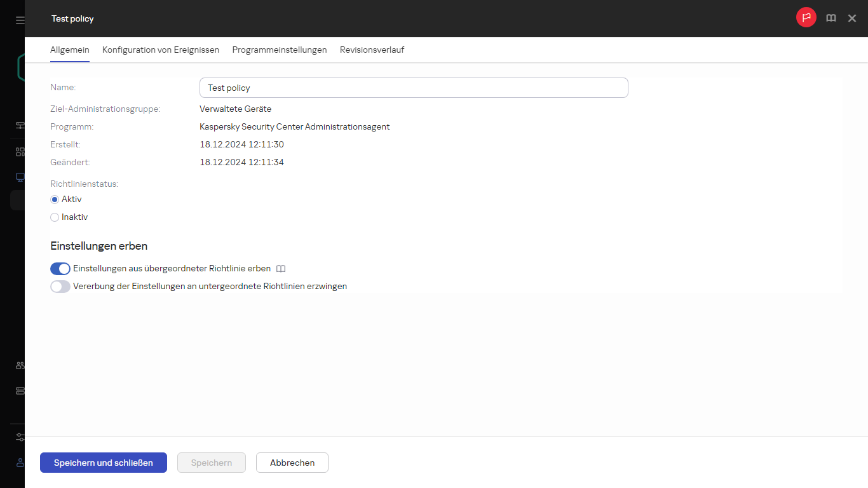Click the settings sliders icon in sidebar
The width and height of the screenshot is (868, 488).
click(20, 437)
